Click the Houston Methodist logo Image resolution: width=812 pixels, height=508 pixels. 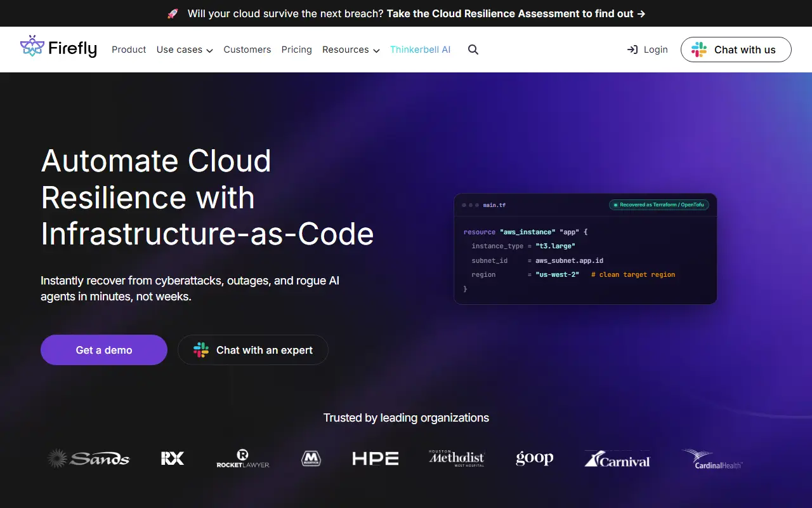(x=457, y=458)
